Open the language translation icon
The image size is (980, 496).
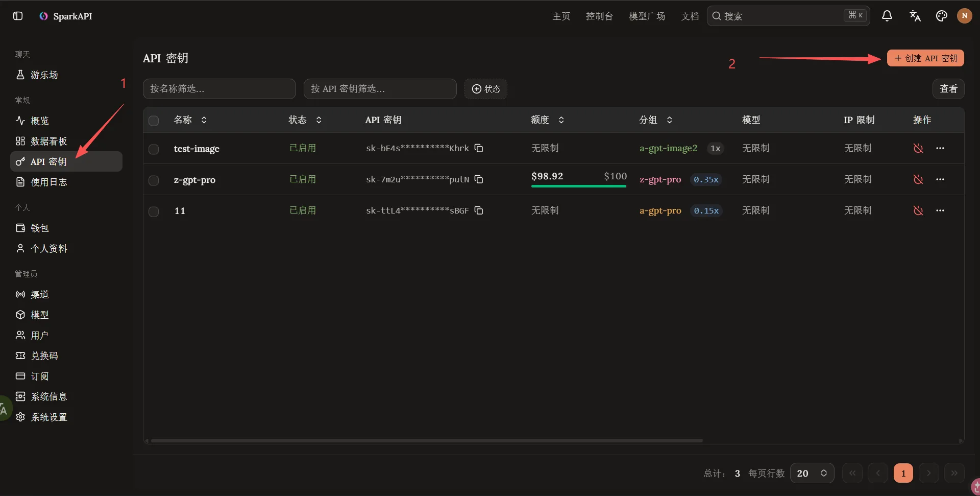[x=915, y=16]
